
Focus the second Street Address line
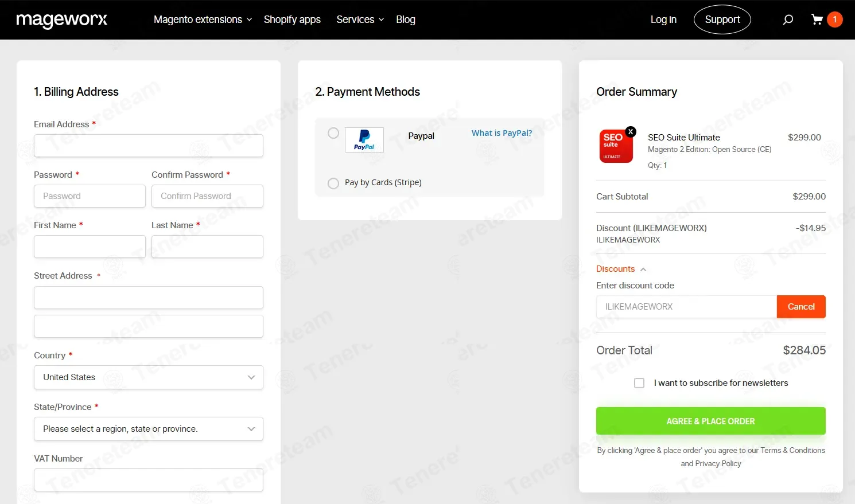(149, 326)
